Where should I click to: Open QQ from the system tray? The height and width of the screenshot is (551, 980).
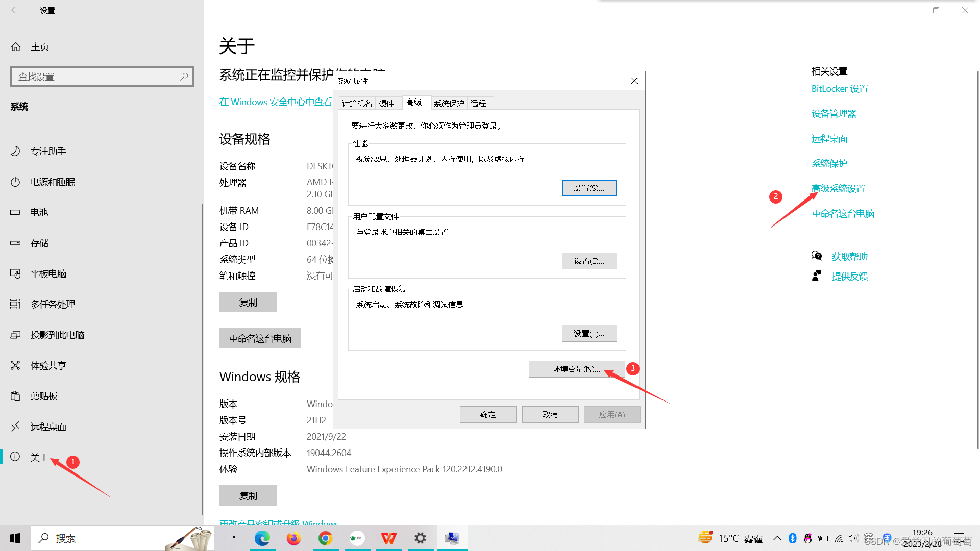coord(808,538)
